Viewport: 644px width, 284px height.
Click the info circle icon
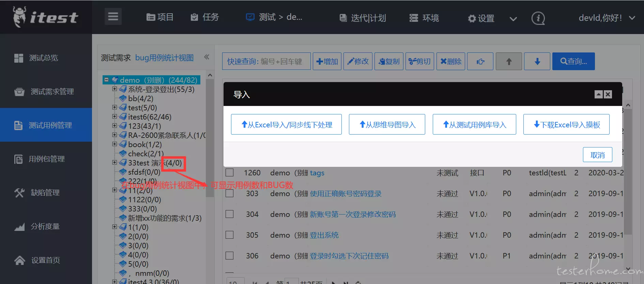pos(538,18)
